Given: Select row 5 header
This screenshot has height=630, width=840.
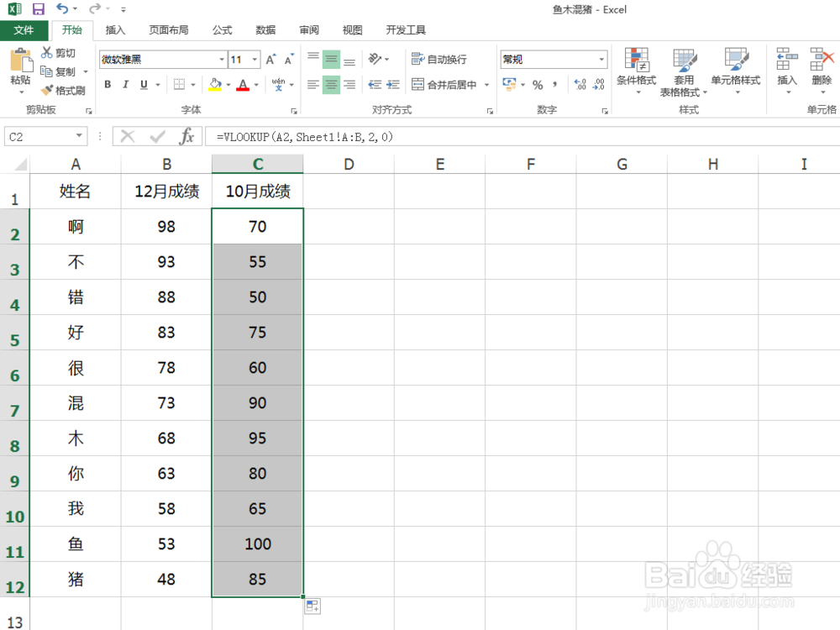Looking at the screenshot, I should click(x=15, y=332).
